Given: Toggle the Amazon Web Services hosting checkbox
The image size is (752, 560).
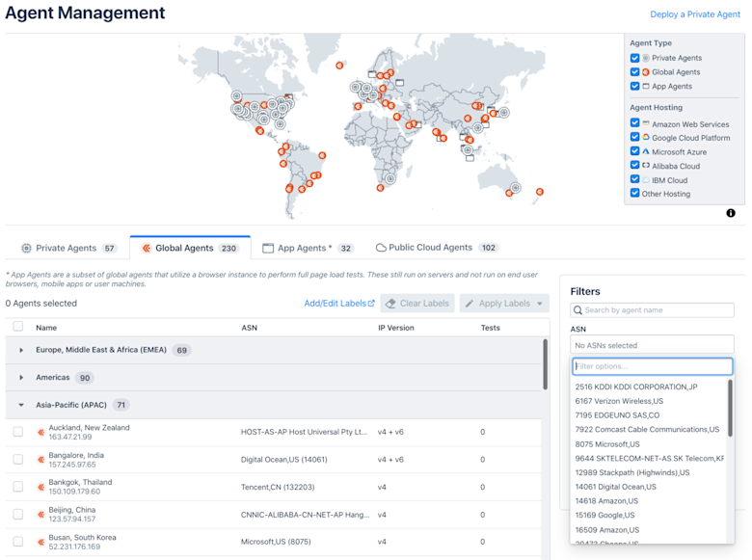Looking at the screenshot, I should (635, 123).
